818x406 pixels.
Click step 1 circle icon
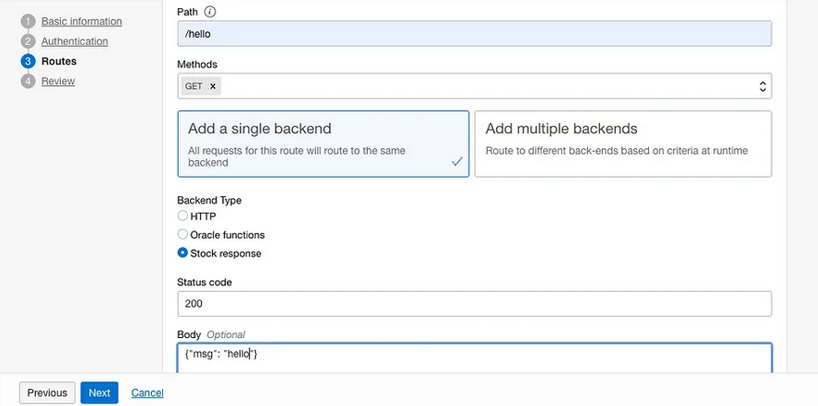pyautogui.click(x=28, y=21)
